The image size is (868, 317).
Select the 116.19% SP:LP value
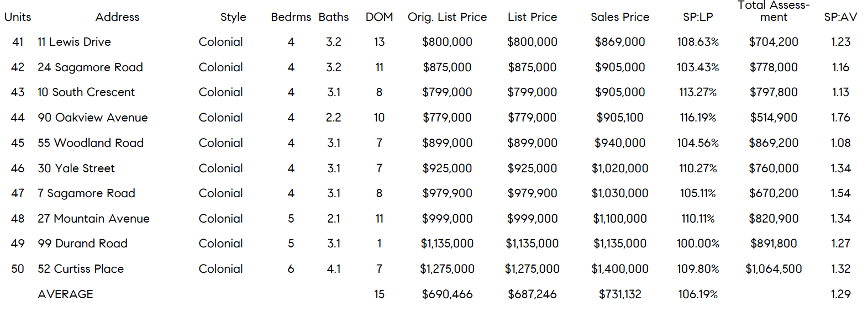(x=698, y=118)
